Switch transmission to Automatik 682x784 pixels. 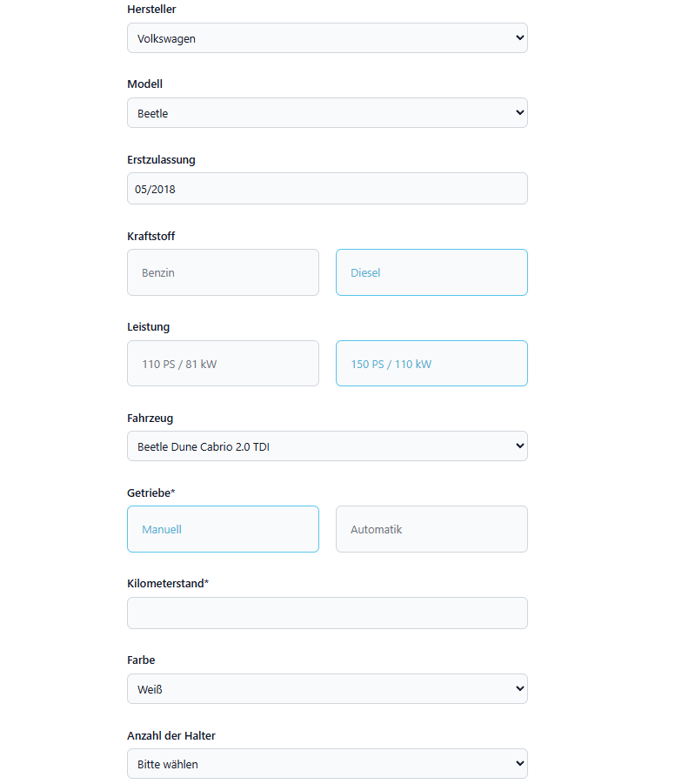coord(431,529)
